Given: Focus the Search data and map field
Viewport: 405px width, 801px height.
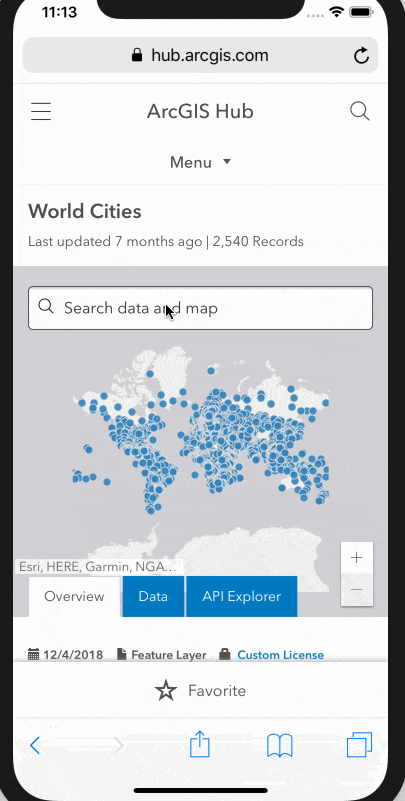Looking at the screenshot, I should pyautogui.click(x=200, y=308).
